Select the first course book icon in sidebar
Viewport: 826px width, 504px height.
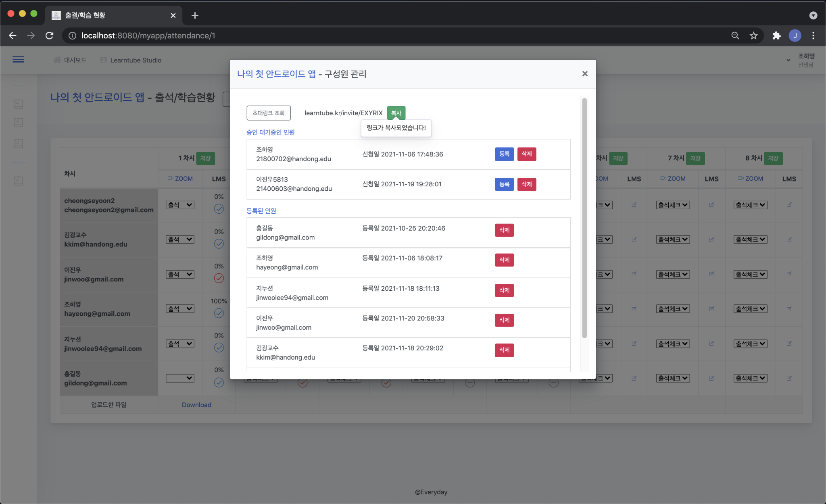click(18, 104)
